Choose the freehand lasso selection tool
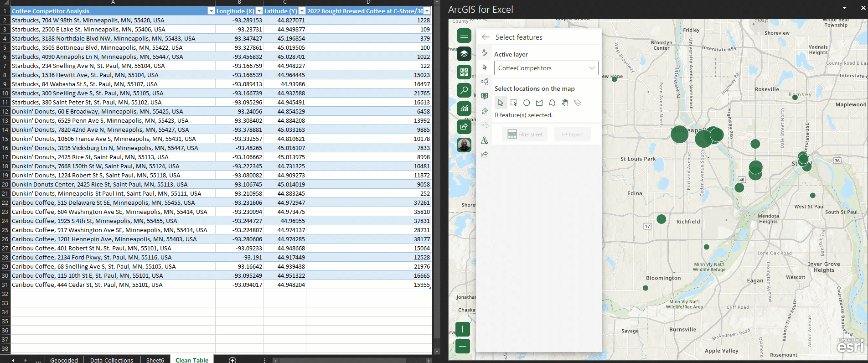 tap(552, 103)
